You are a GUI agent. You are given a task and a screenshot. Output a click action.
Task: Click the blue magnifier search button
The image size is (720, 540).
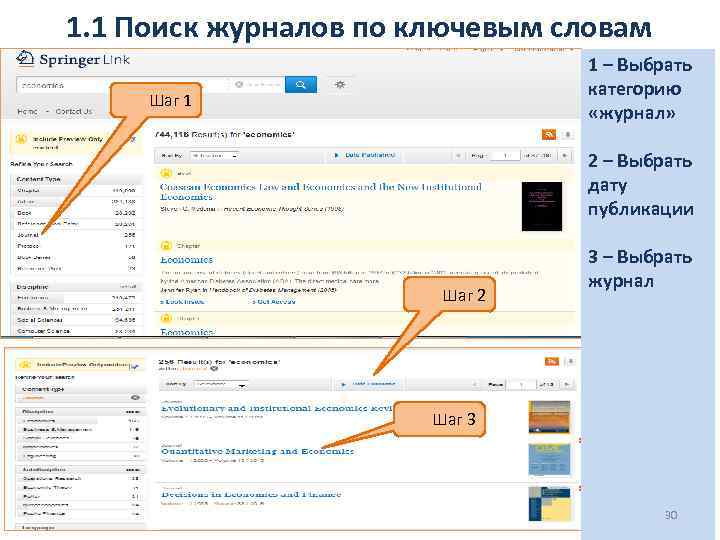[x=301, y=84]
